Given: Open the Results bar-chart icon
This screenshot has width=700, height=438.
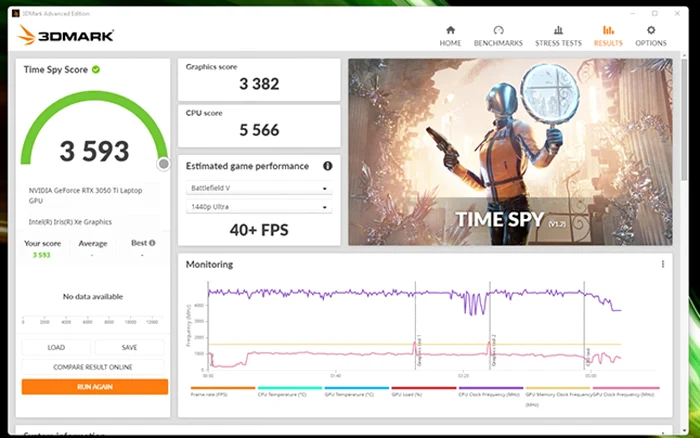Looking at the screenshot, I should [608, 30].
